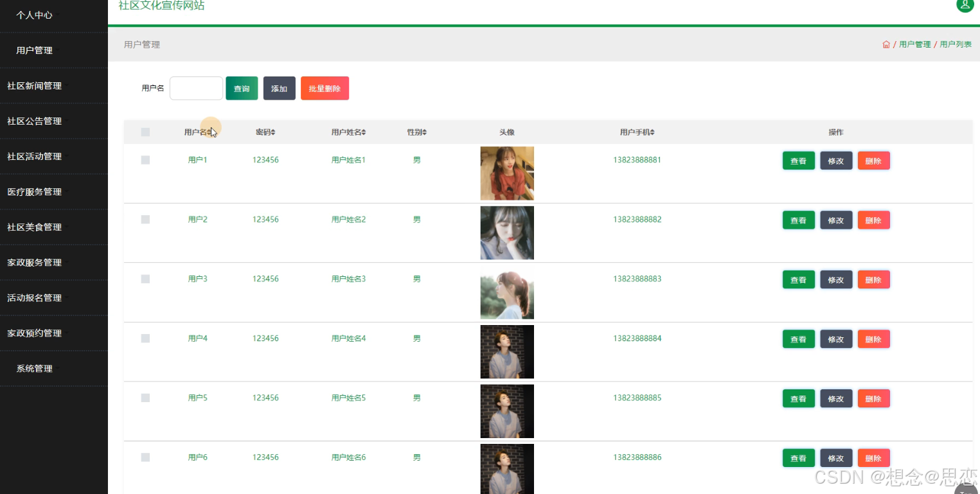The height and width of the screenshot is (494, 980).
Task: Expand 社区美食管理 sidebar menu
Action: click(54, 227)
